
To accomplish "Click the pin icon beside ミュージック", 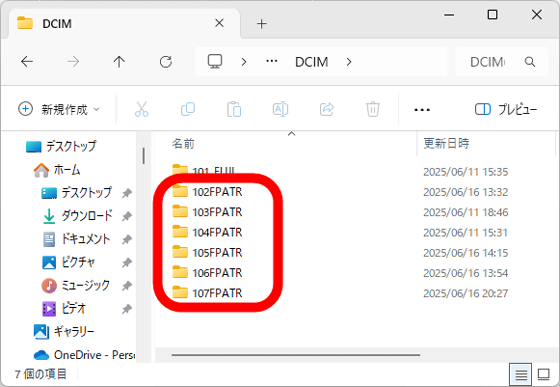I will click(x=127, y=286).
